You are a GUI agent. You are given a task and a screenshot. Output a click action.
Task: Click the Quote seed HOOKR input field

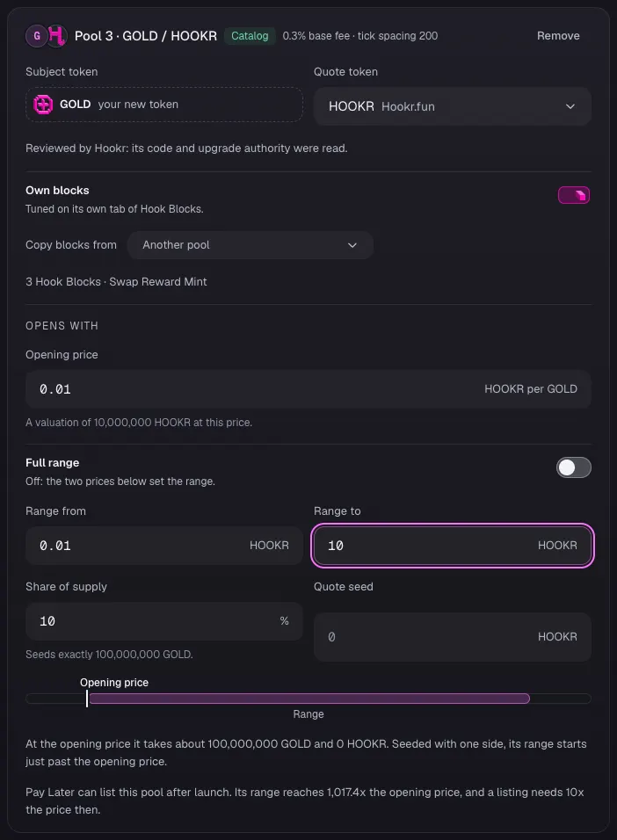tap(453, 637)
